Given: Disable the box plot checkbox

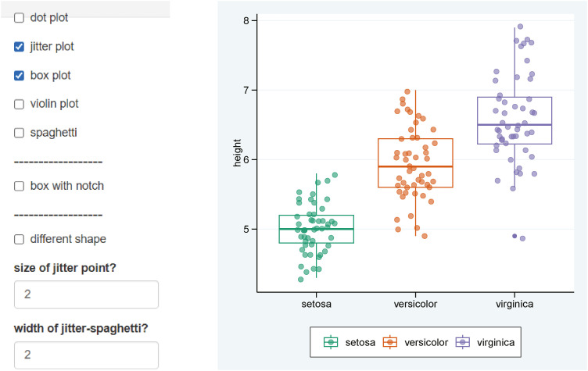Looking at the screenshot, I should point(20,76).
